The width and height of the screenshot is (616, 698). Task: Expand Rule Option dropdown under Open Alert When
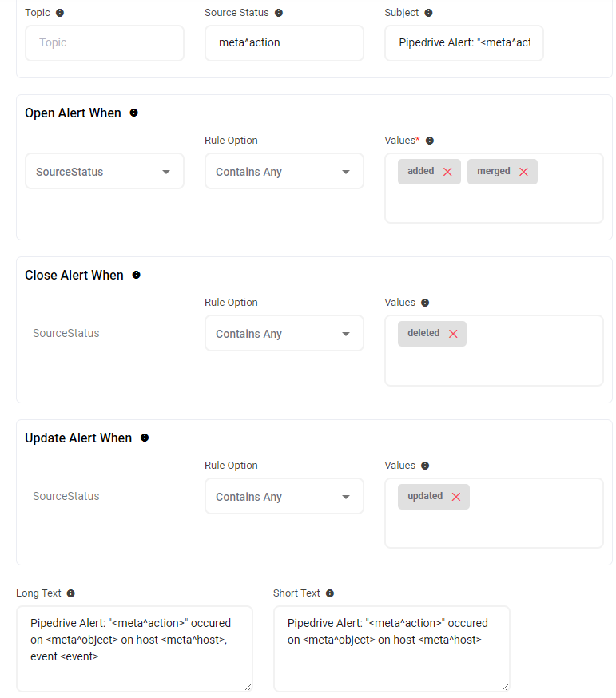284,172
